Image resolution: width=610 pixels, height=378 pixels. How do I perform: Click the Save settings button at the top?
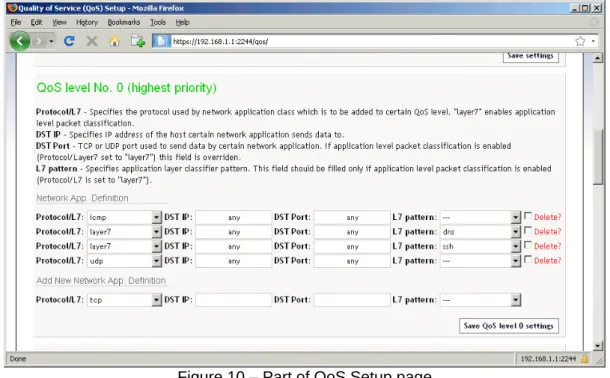pos(531,56)
